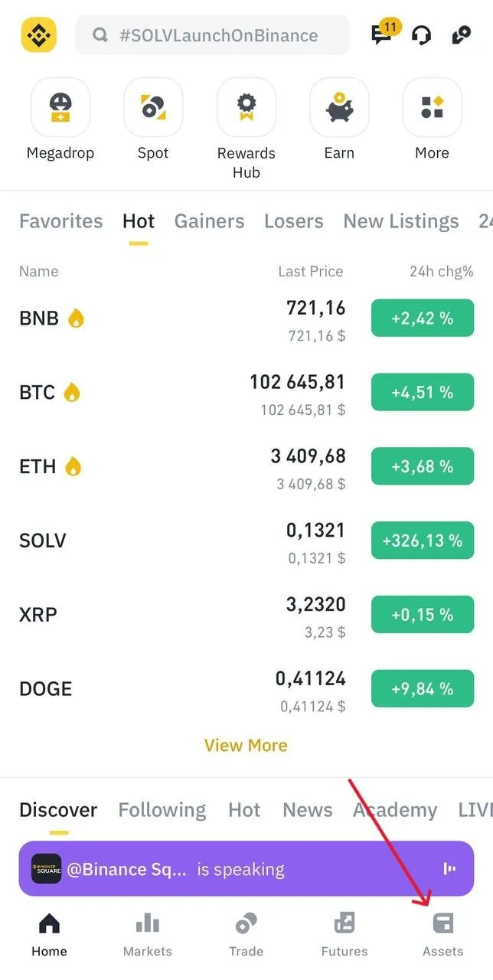This screenshot has width=493, height=980.
Task: Join the Binance Square live audio session
Action: [x=246, y=869]
